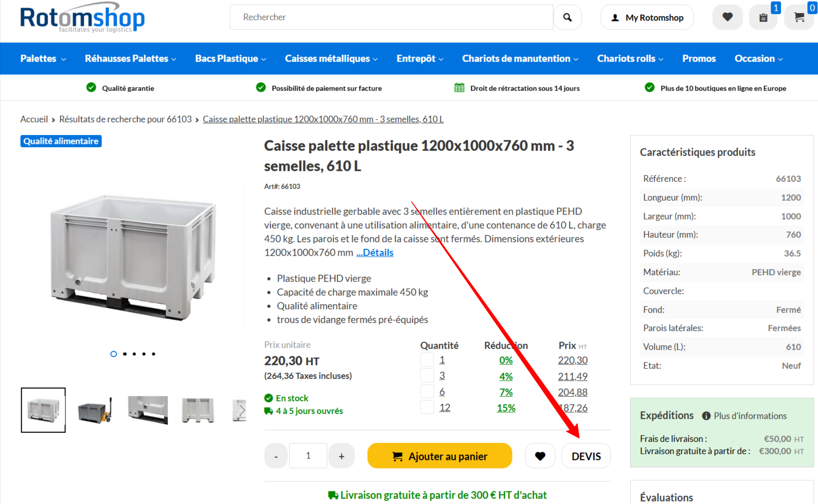The height and width of the screenshot is (504, 818).
Task: Go to the Promos menu item
Action: (699, 58)
